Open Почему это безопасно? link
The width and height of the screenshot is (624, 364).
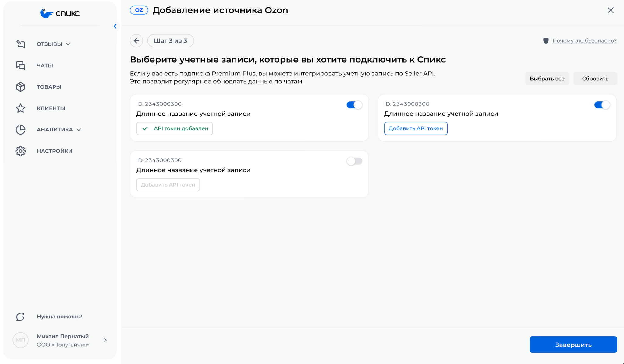coord(584,40)
